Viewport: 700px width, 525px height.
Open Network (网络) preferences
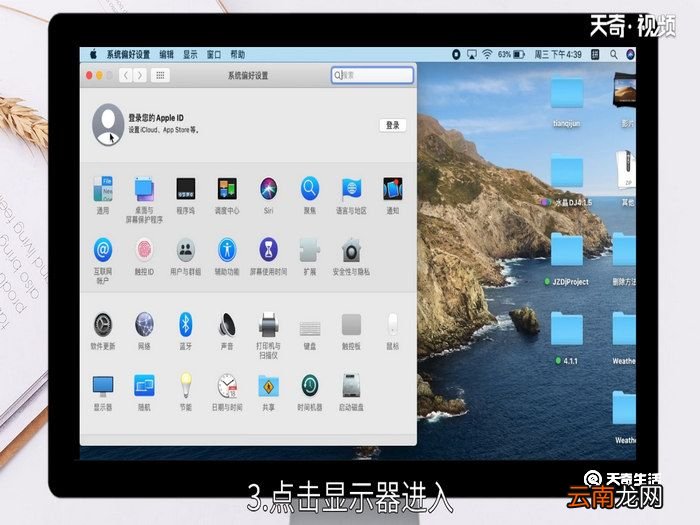pyautogui.click(x=144, y=325)
